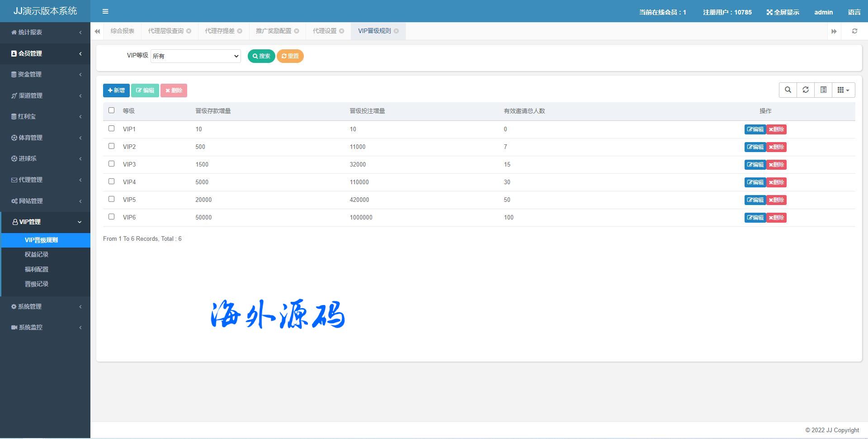The height and width of the screenshot is (439, 868).
Task: Click the table search magnifier icon
Action: [x=788, y=90]
